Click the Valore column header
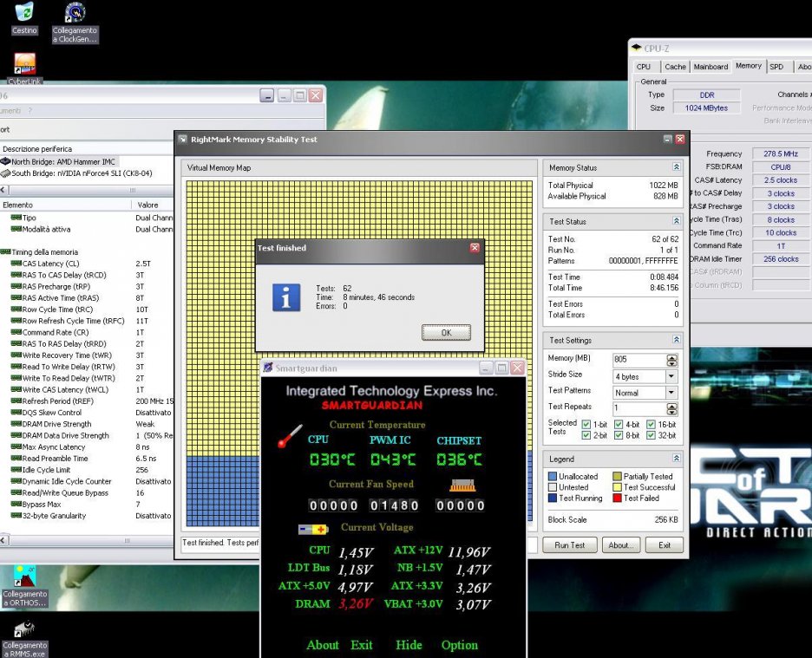812x658 pixels. pos(153,205)
